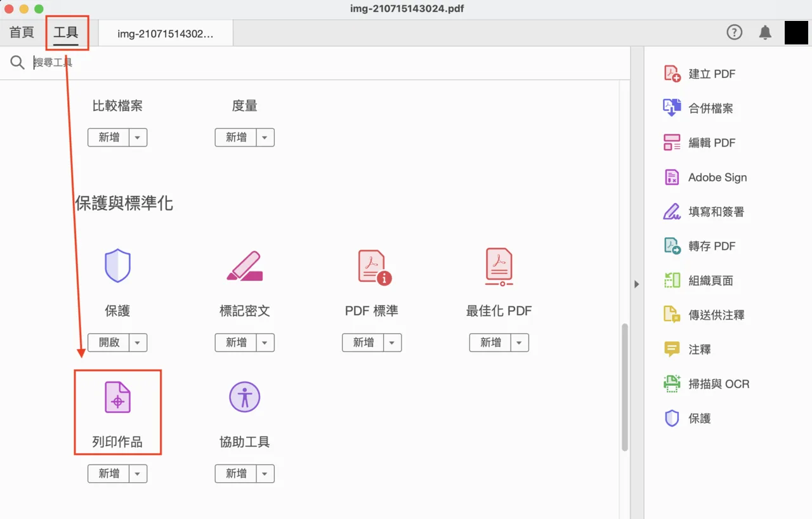Click the 保護 shield icon in the sidebar

pos(672,418)
